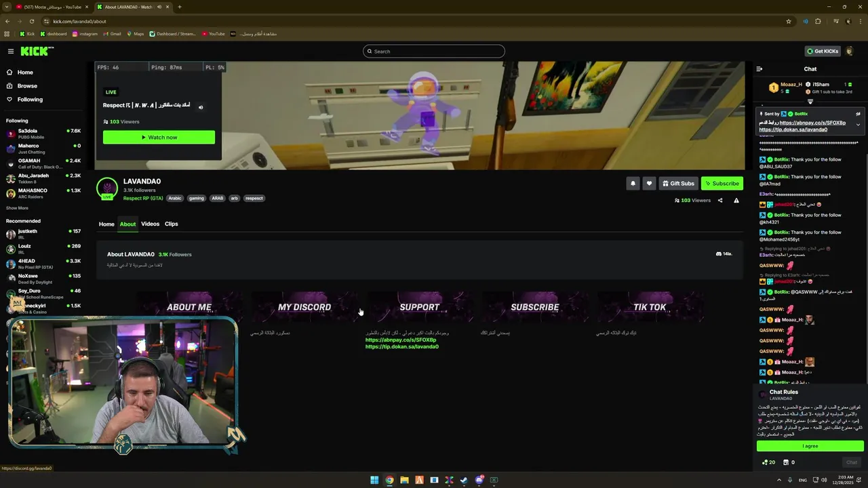Click the share icon beside viewers
The image size is (868, 488).
720,201
